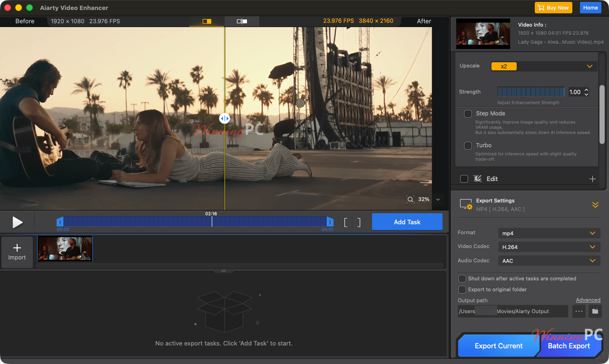Open the Audio Codec AAC dropdown
This screenshot has width=609, height=364.
pyautogui.click(x=550, y=261)
